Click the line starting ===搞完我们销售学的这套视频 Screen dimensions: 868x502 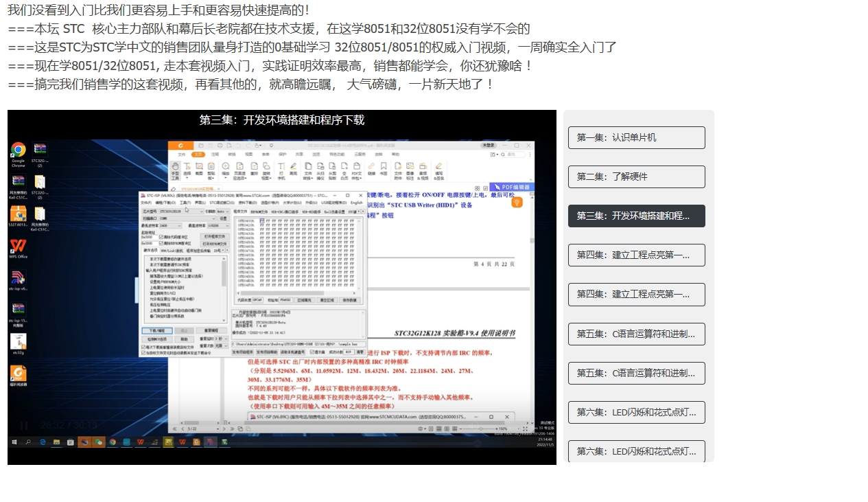coord(251,84)
